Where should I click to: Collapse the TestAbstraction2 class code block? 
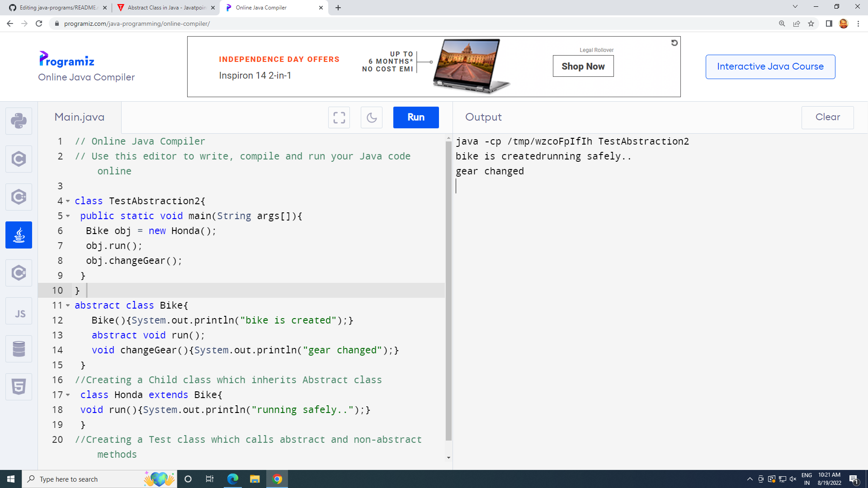click(x=68, y=201)
